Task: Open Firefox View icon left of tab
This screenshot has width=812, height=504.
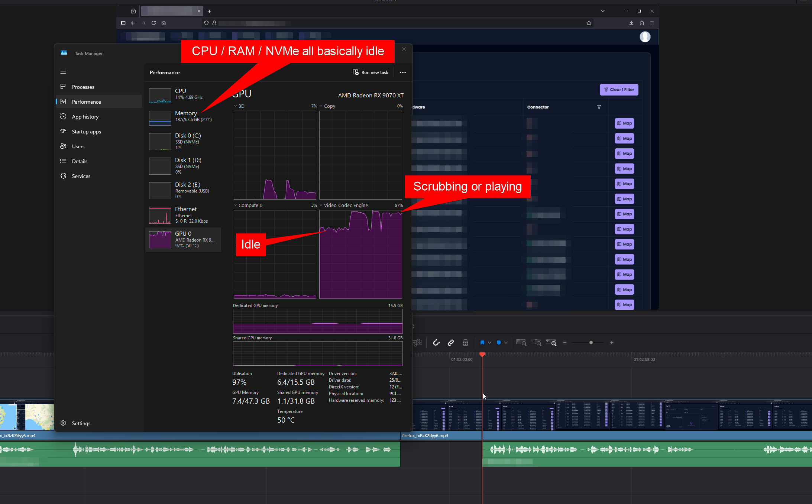Action: pyautogui.click(x=133, y=11)
